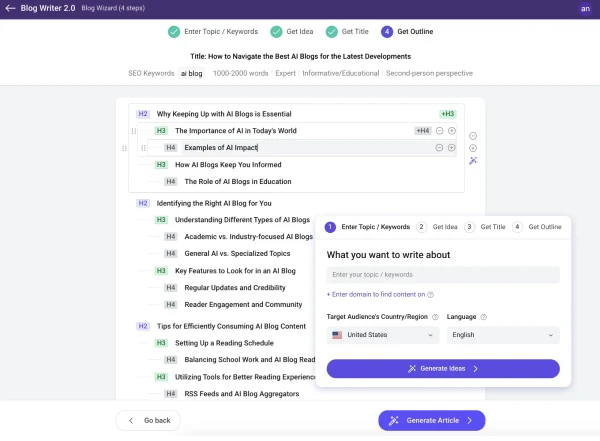Click the +H4 badge on 'The Importance of AI'
The image size is (600, 441).
point(423,131)
